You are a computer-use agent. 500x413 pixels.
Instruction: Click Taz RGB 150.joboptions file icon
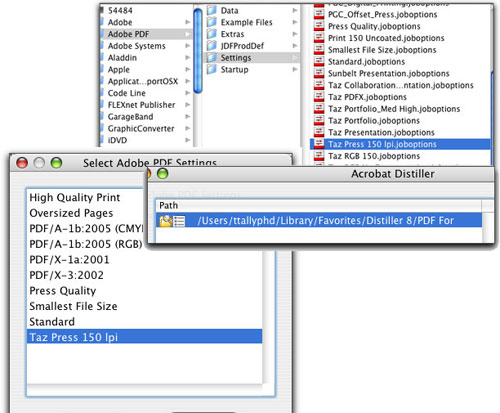coord(319,156)
